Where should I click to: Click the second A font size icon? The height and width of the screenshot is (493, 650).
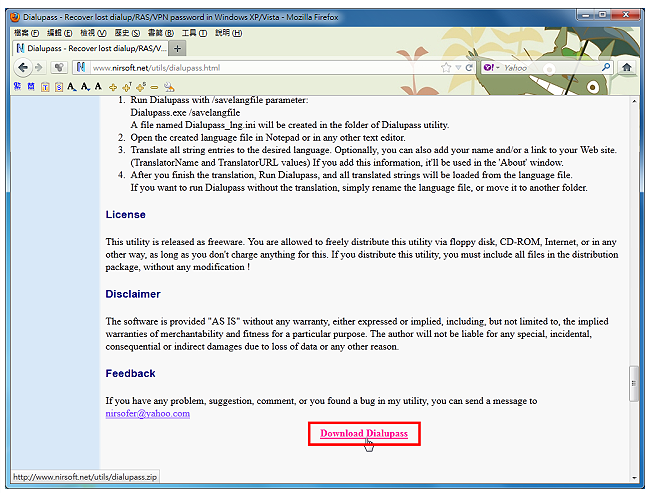tap(85, 86)
